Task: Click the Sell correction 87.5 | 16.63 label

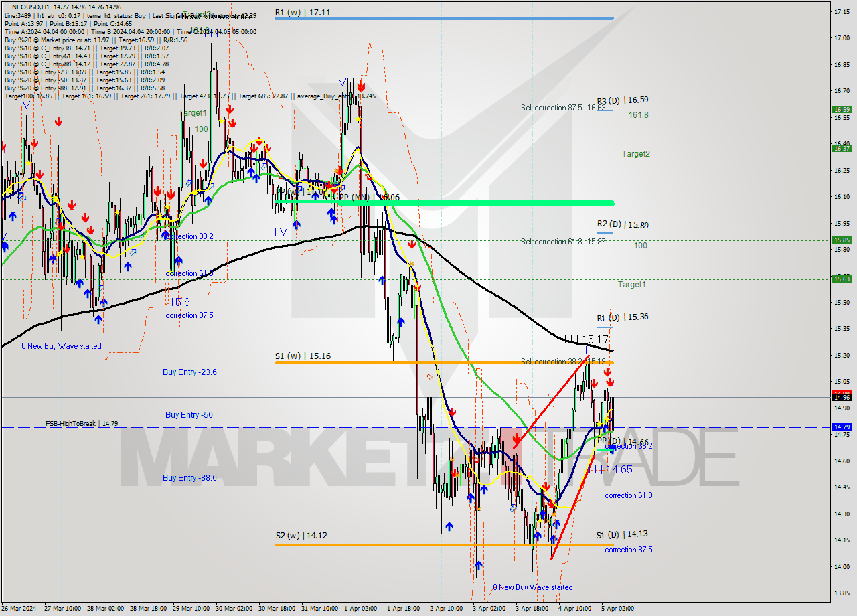Action: pos(563,108)
